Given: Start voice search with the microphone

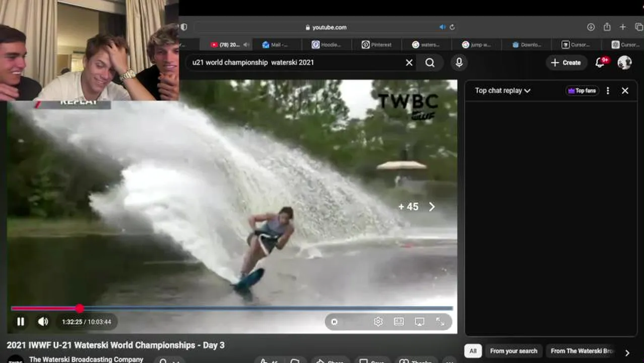Looking at the screenshot, I should pos(459,63).
